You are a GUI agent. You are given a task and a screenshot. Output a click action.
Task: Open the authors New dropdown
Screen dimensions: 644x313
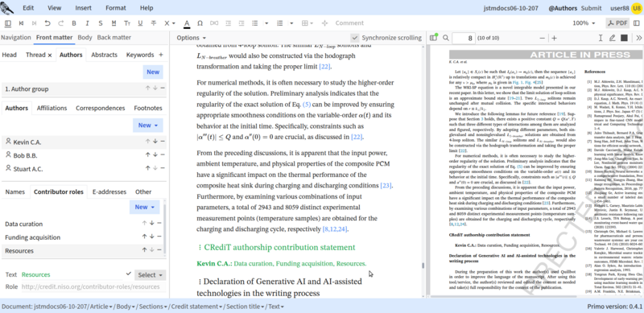[x=148, y=126]
